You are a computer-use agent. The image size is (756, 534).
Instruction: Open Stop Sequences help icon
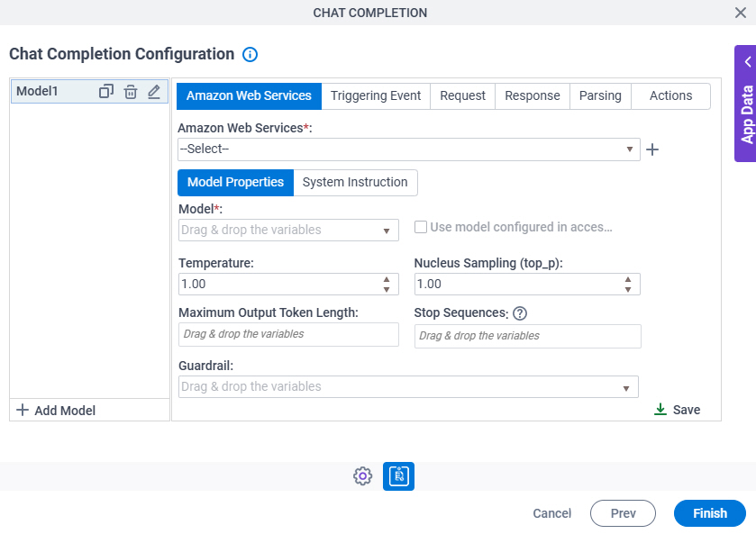[520, 313]
